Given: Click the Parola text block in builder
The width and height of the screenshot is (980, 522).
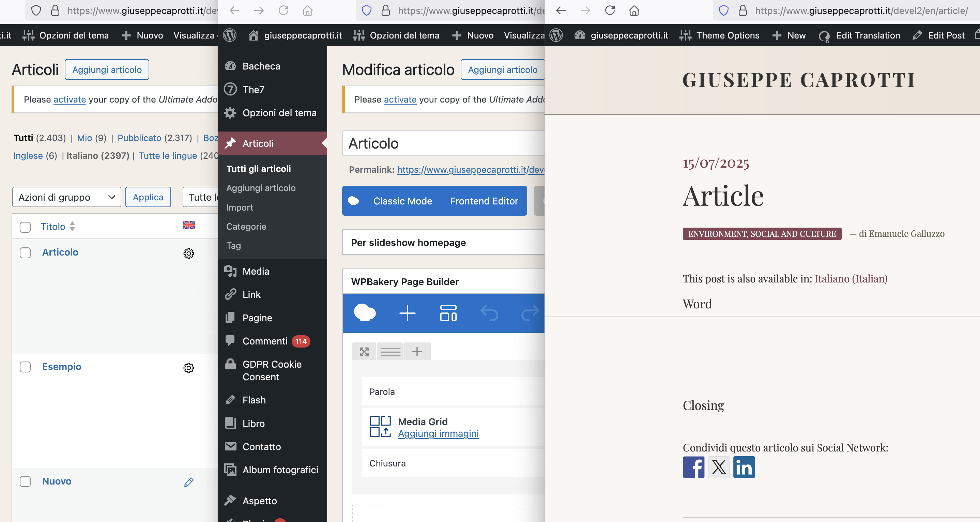Looking at the screenshot, I should [x=453, y=391].
